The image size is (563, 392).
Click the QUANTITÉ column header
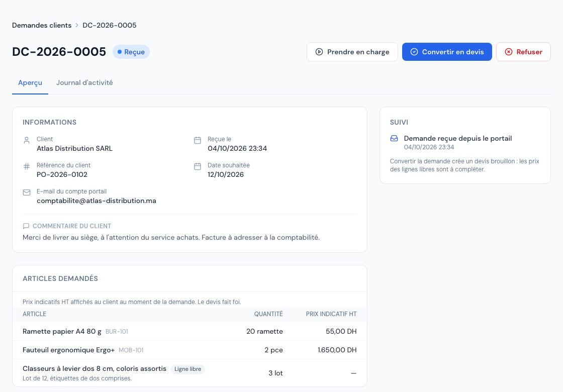(268, 314)
